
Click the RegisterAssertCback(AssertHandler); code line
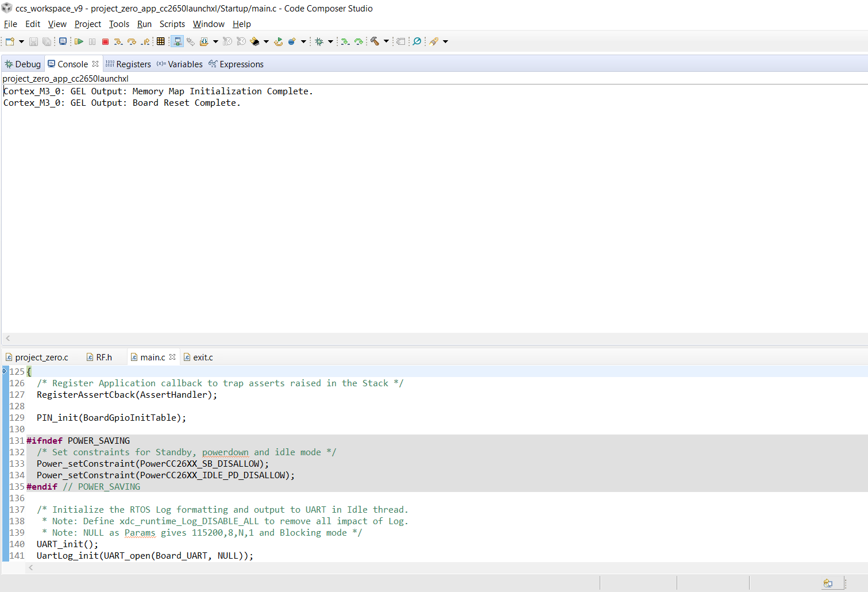point(127,395)
